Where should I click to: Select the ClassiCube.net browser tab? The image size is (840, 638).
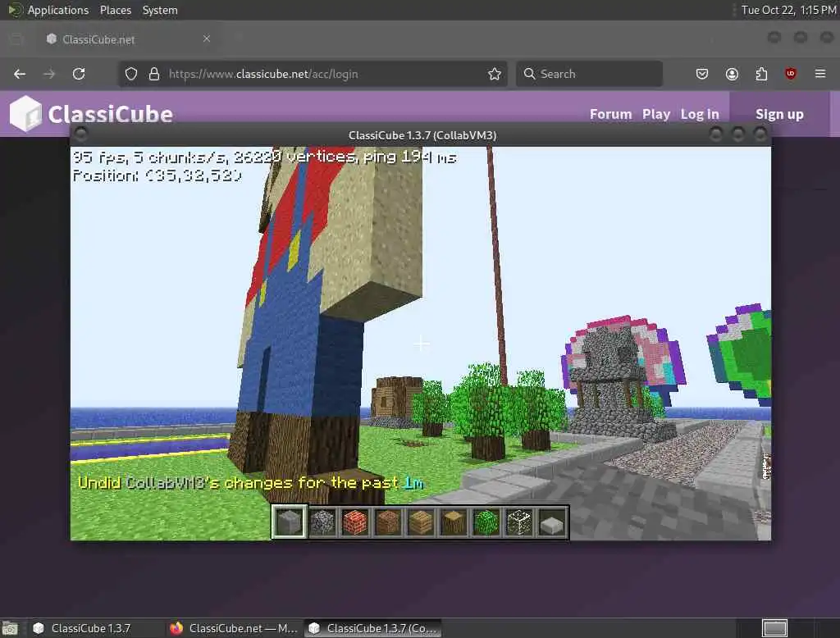[127, 39]
